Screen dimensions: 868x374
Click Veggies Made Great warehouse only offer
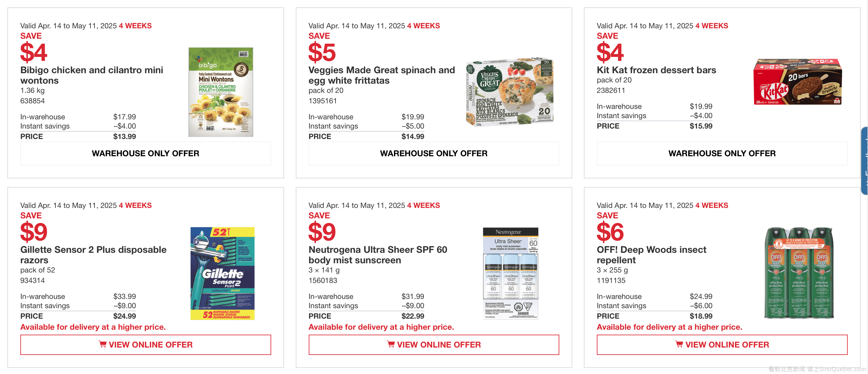[x=434, y=153]
